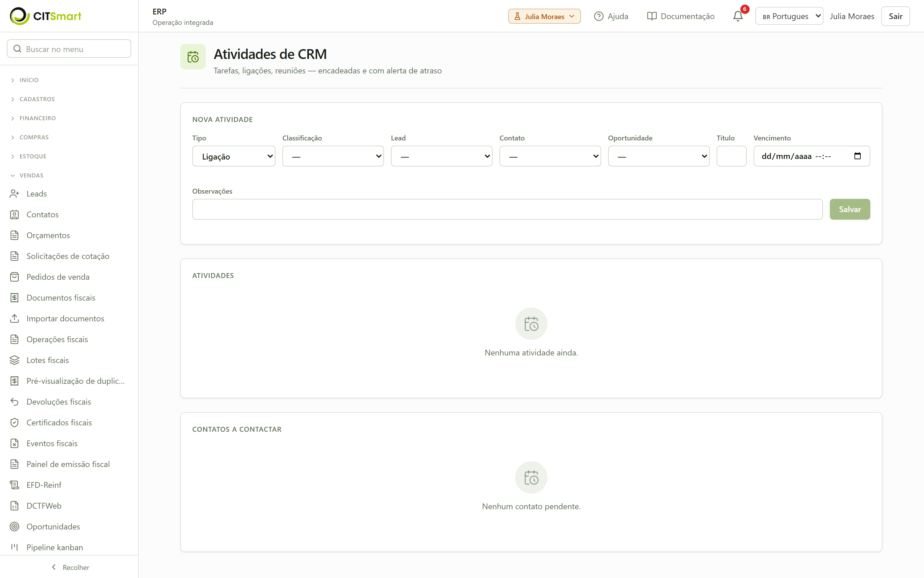Click the Contatos sidebar icon
The width and height of the screenshot is (924, 578).
point(14,214)
